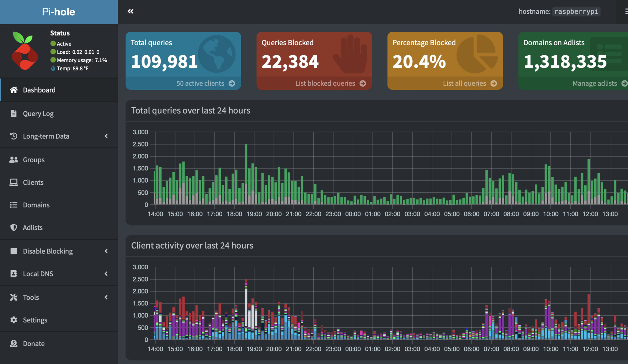Click the Adlists shield icon
Viewport: 628px width, 364px height.
14,227
